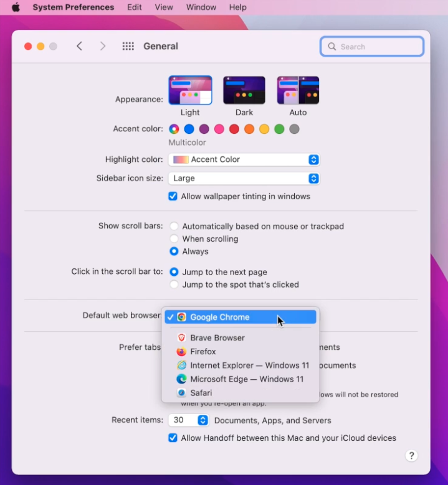448x485 pixels.
Task: Choose Safari as default browser
Action: click(x=241, y=393)
